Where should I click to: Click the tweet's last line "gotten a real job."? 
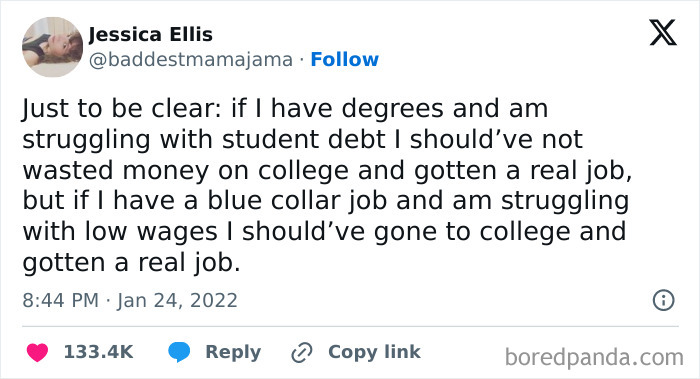[x=131, y=262]
